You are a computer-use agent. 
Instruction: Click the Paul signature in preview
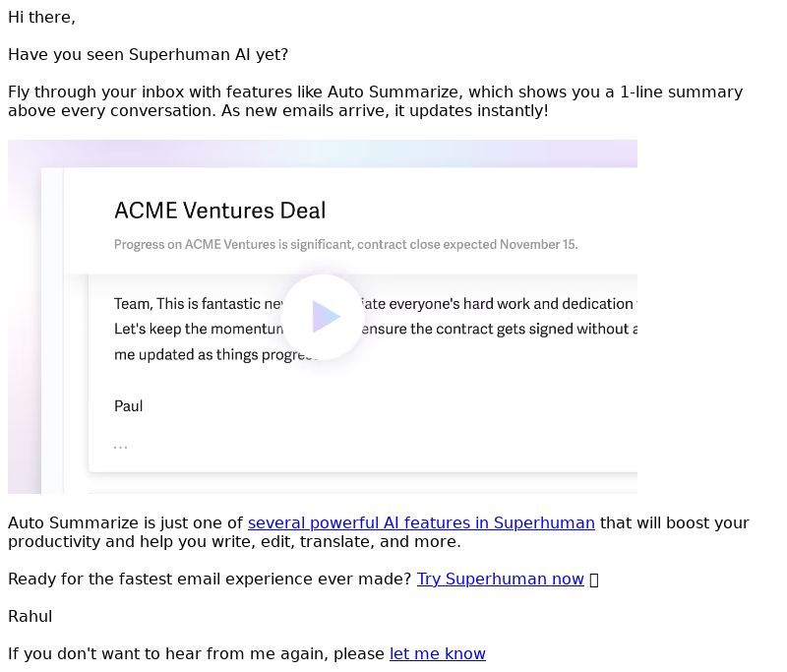pyautogui.click(x=129, y=406)
